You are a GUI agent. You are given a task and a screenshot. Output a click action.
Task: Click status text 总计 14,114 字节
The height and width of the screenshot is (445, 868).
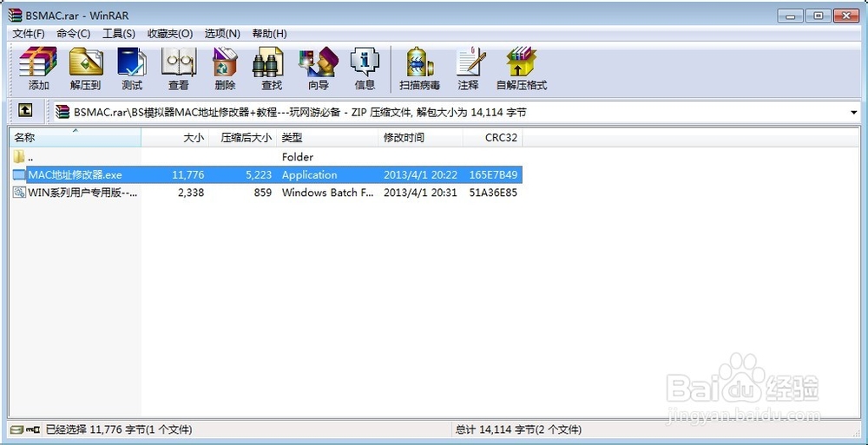point(519,429)
